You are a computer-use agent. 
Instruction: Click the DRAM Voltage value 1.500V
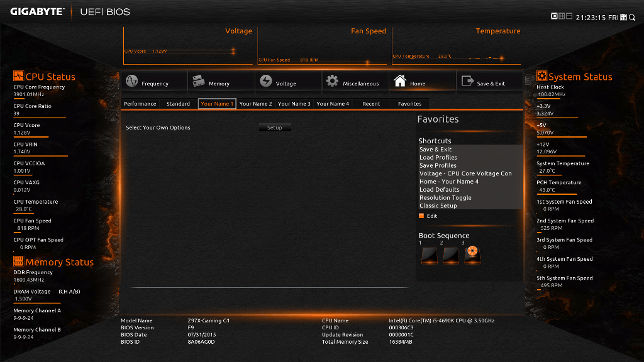coord(23,299)
